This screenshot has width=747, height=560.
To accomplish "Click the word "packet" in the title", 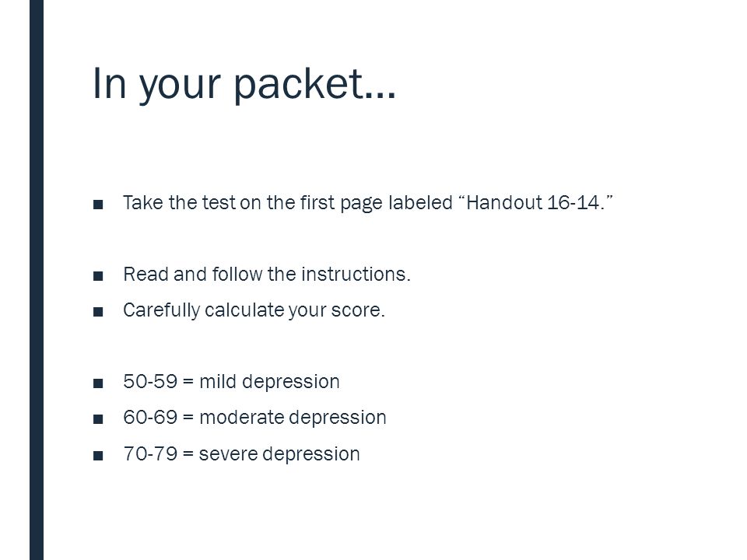I will [x=299, y=86].
